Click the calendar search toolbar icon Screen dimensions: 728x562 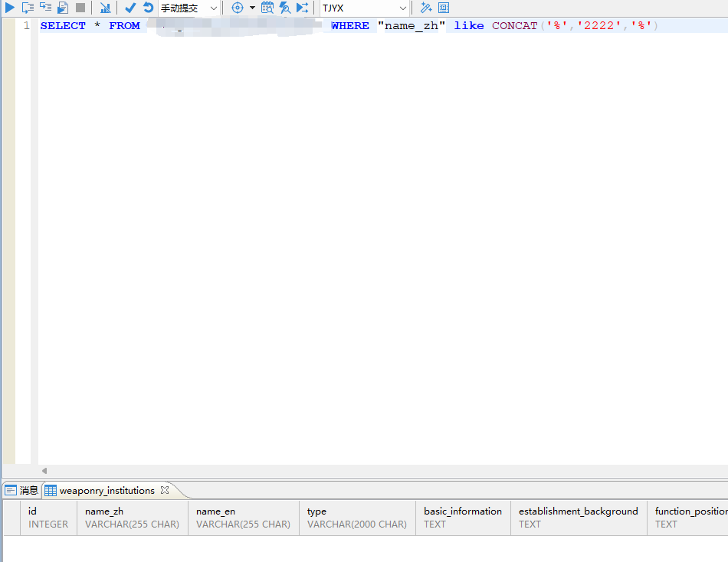[x=267, y=8]
